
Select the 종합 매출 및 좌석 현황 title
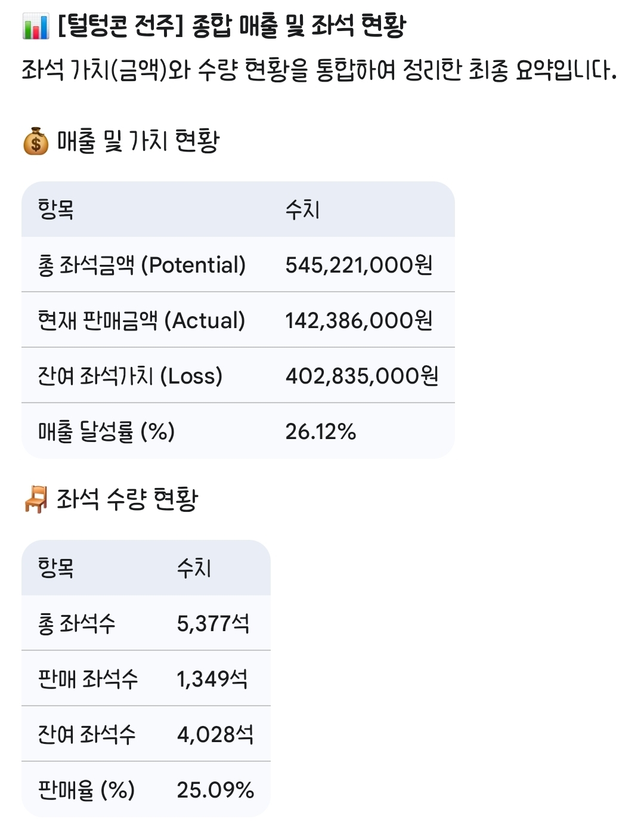pos(231,26)
